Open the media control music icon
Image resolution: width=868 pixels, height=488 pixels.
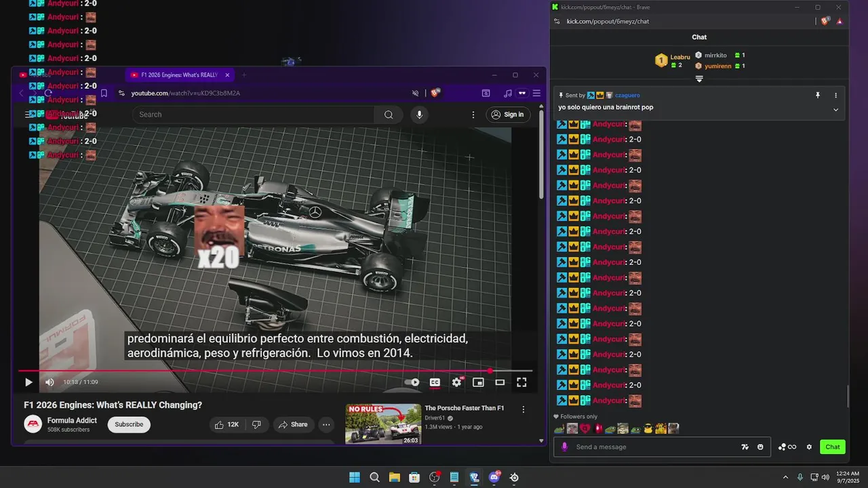click(508, 93)
